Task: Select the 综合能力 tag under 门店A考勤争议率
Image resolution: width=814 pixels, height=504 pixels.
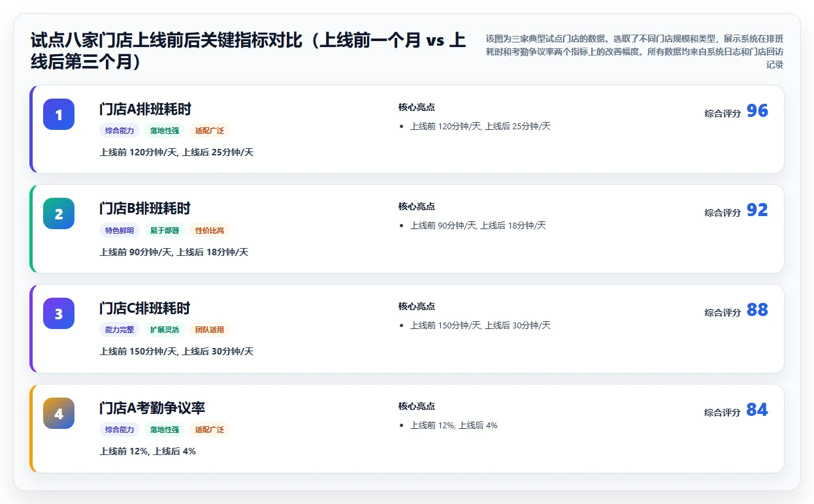Action: (120, 430)
